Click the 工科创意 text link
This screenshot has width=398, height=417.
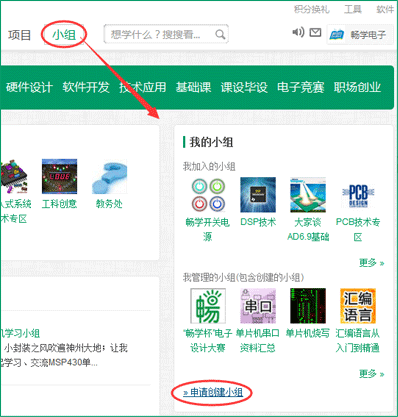coord(59,204)
